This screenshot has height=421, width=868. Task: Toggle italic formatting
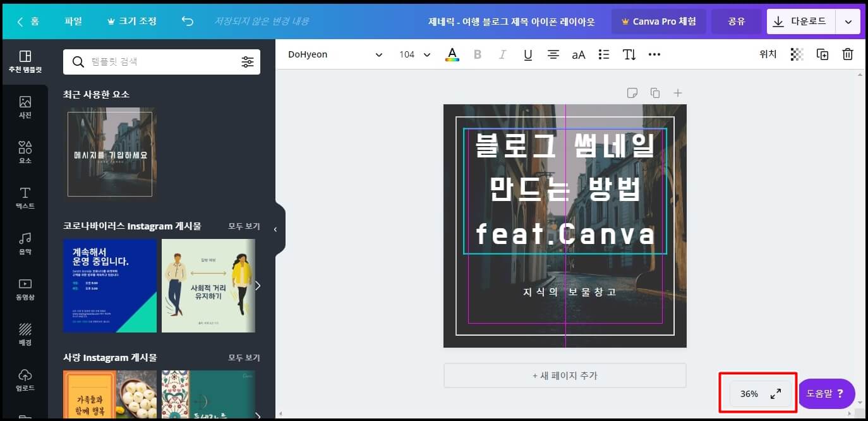pyautogui.click(x=503, y=54)
